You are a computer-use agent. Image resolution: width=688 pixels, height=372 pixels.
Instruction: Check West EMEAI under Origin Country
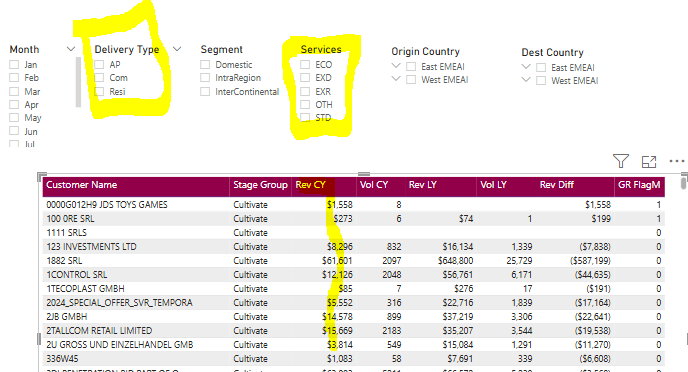point(411,80)
